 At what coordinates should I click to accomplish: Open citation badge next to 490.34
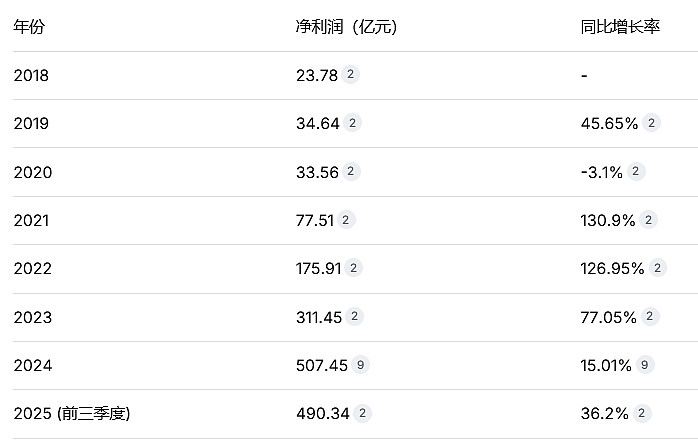click(x=362, y=413)
